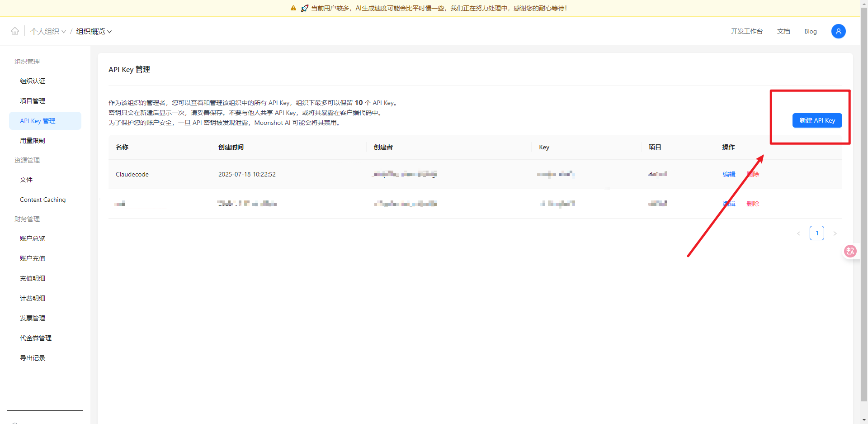This screenshot has width=868, height=424.
Task: Open the Blog link
Action: pyautogui.click(x=810, y=31)
